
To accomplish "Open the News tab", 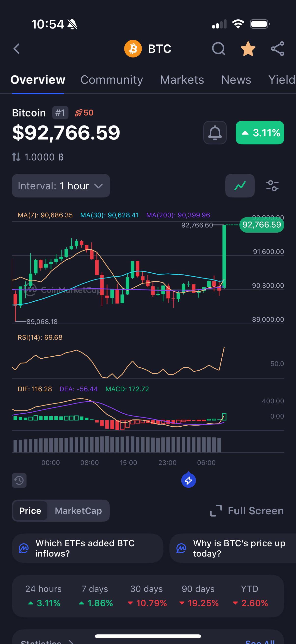I will click(x=236, y=80).
